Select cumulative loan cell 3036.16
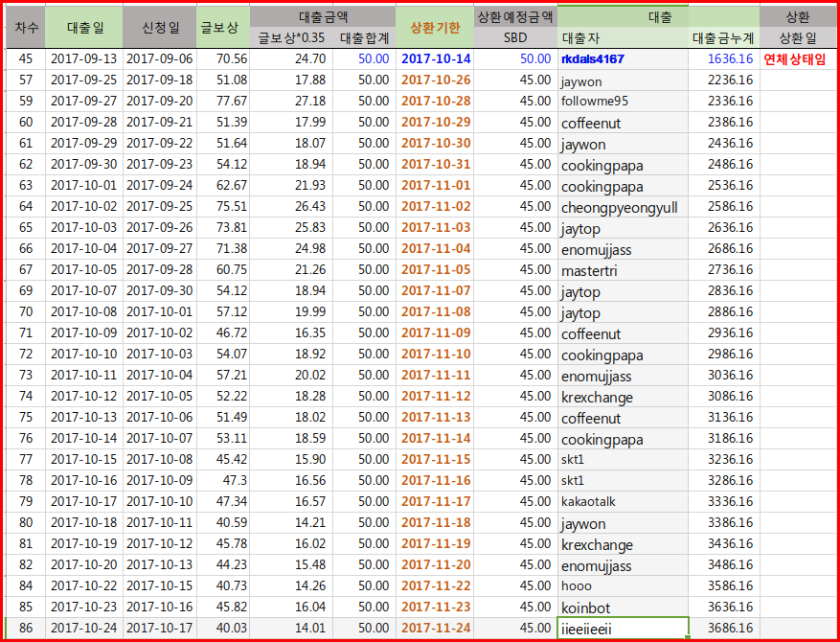The image size is (840, 642). pyautogui.click(x=724, y=375)
